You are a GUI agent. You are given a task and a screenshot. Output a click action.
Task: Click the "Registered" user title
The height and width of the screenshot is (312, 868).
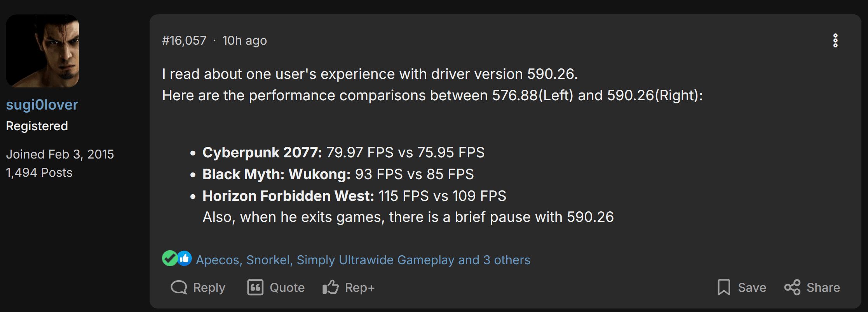click(x=37, y=126)
